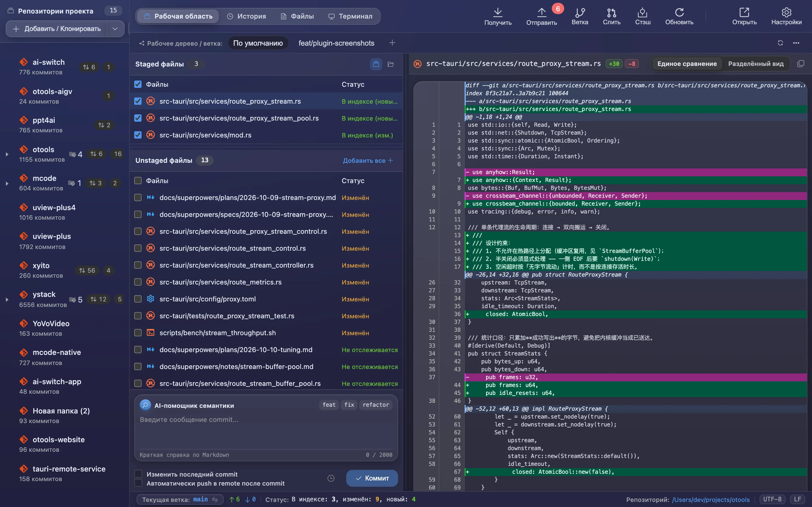
Task: Expand the otools repository tree item
Action: (x=7, y=154)
